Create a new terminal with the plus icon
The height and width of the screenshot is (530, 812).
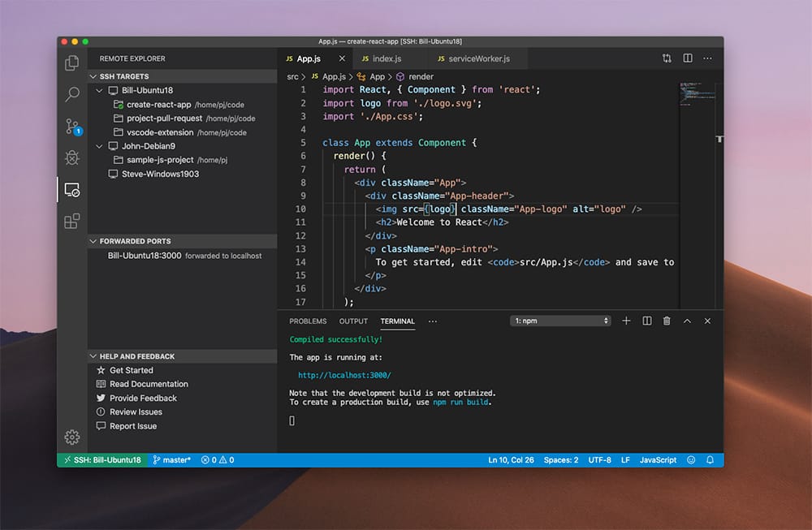[x=626, y=321]
